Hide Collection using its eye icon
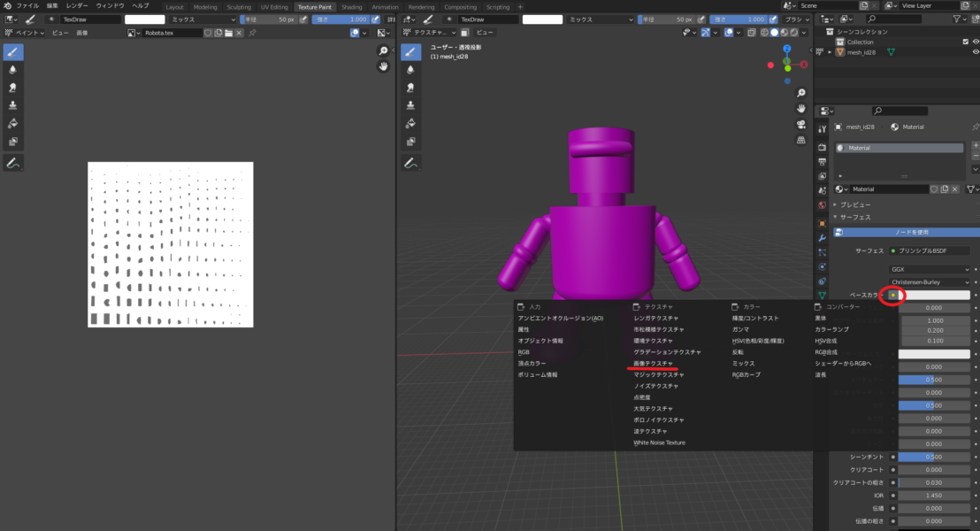Screen dimensions: 980x531 [976, 42]
